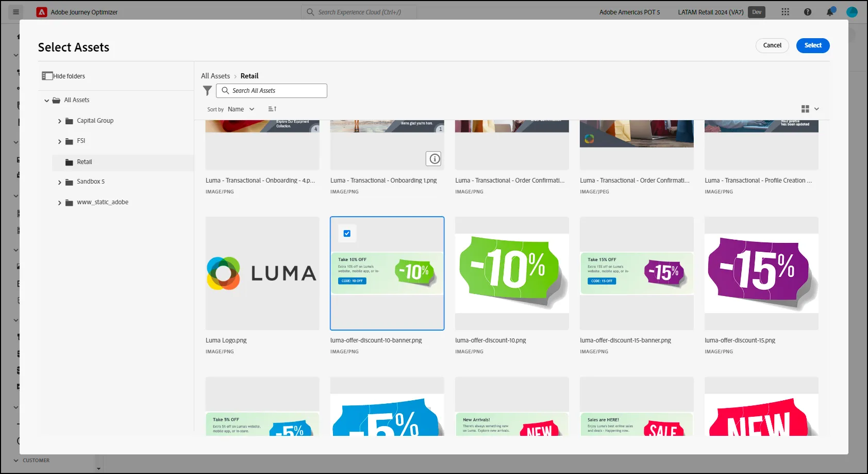
Task: Expand the Capital Group folder
Action: tap(59, 121)
